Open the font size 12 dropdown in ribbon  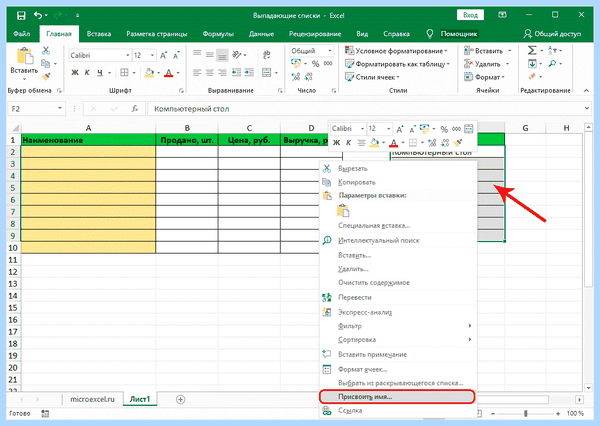point(152,55)
